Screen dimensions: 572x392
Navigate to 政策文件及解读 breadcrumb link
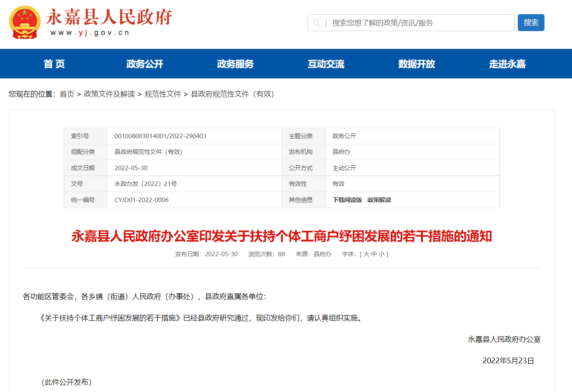(109, 94)
